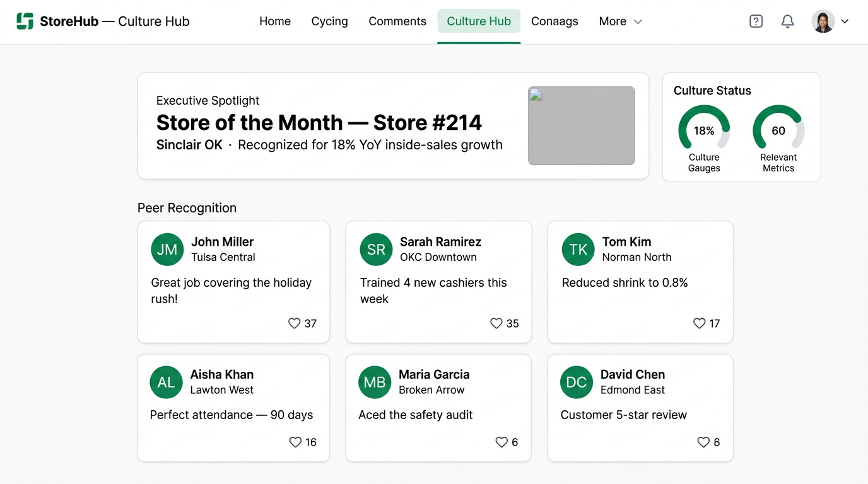
Task: Open Tom Kim's name
Action: (x=626, y=242)
